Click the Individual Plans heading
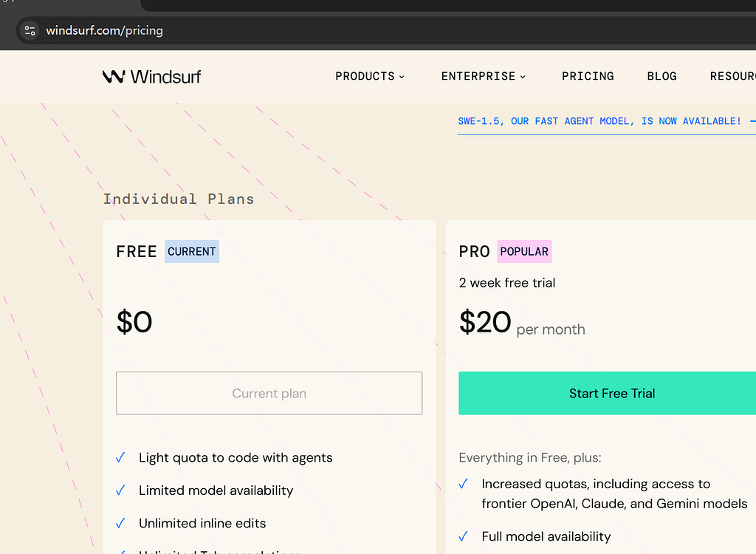This screenshot has width=756, height=554. 179,199
